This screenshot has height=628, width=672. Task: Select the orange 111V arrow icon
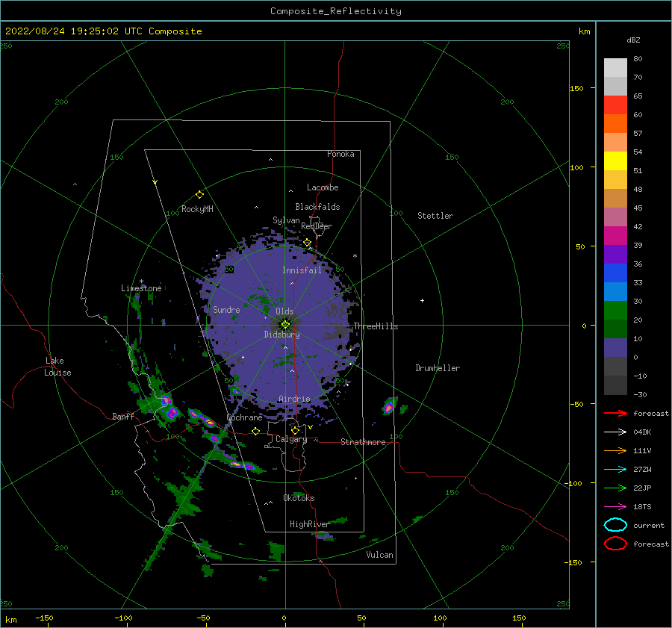[x=615, y=450]
